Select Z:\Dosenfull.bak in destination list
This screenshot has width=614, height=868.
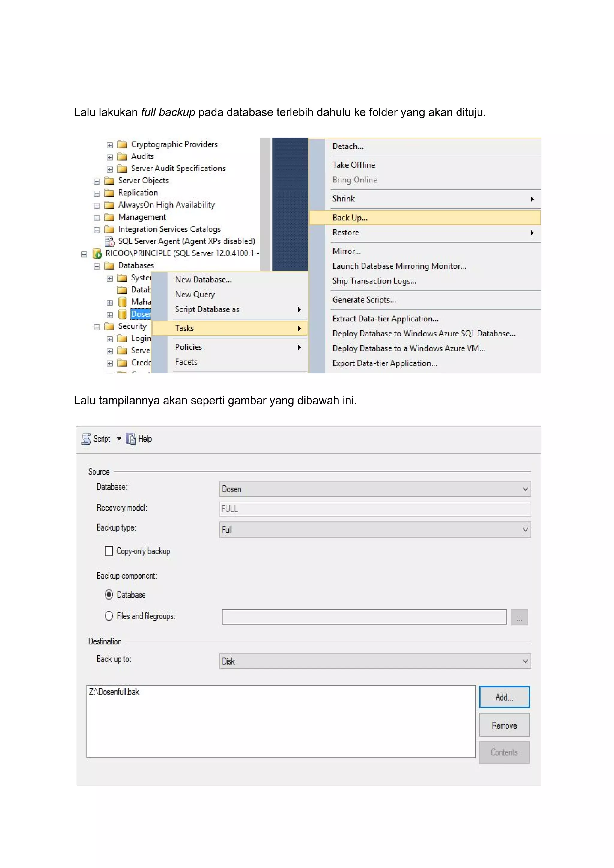tap(114, 692)
